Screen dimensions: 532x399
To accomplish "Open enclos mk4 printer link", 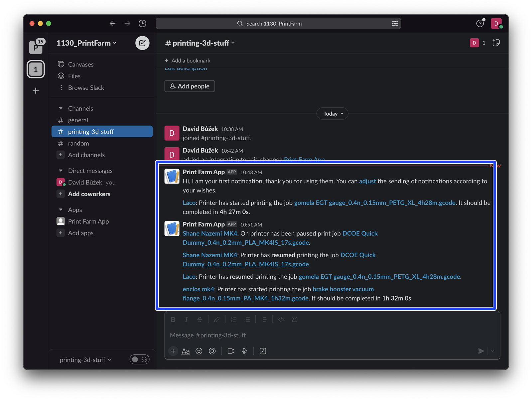I will [198, 289].
